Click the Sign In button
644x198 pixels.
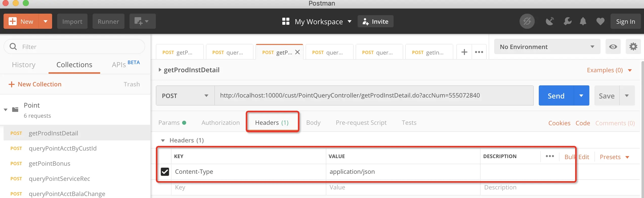click(x=626, y=21)
